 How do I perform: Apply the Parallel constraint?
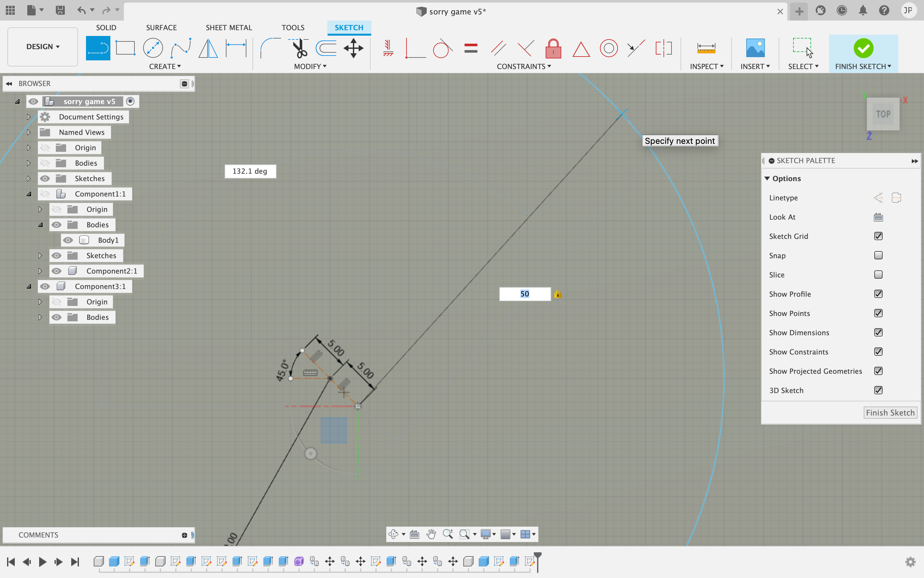(x=498, y=48)
